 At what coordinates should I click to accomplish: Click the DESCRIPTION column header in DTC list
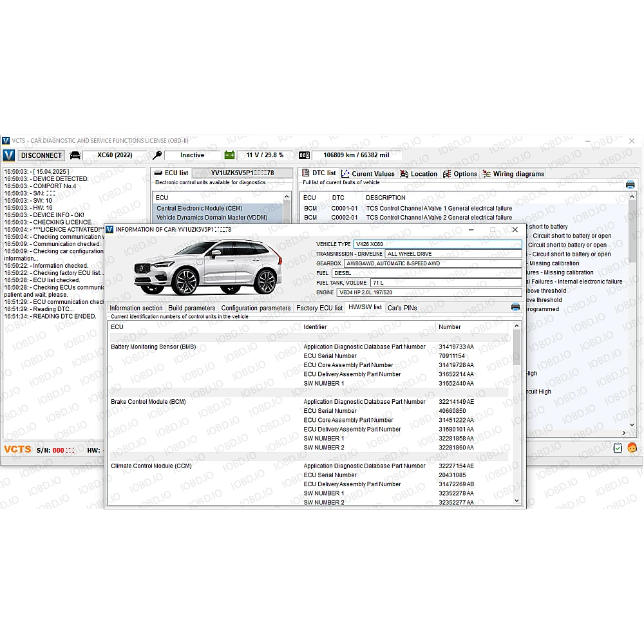(385, 198)
